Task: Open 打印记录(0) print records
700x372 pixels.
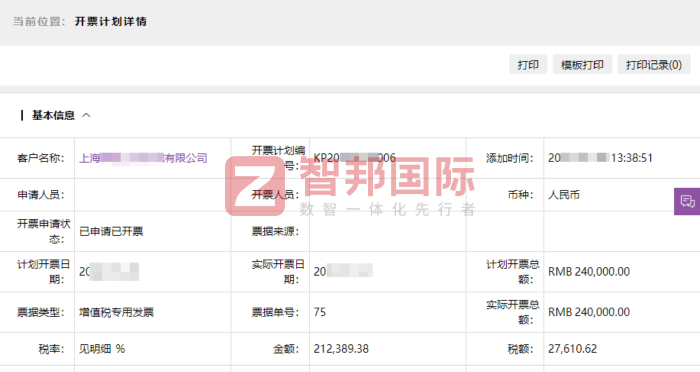Action: [x=654, y=65]
